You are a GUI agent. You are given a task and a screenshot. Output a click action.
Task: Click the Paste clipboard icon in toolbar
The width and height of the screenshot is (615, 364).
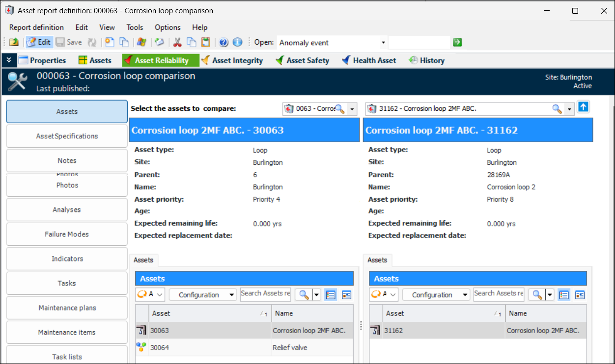pos(205,42)
